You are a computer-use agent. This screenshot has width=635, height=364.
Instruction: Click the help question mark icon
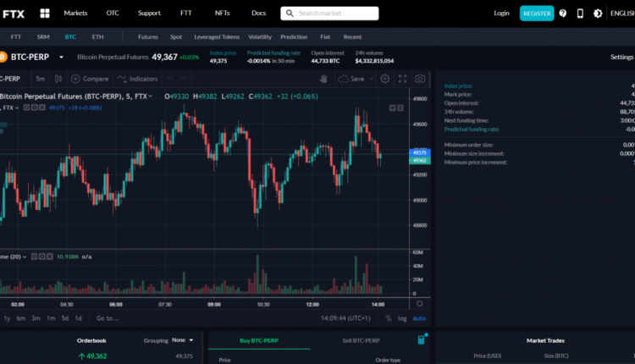point(563,14)
